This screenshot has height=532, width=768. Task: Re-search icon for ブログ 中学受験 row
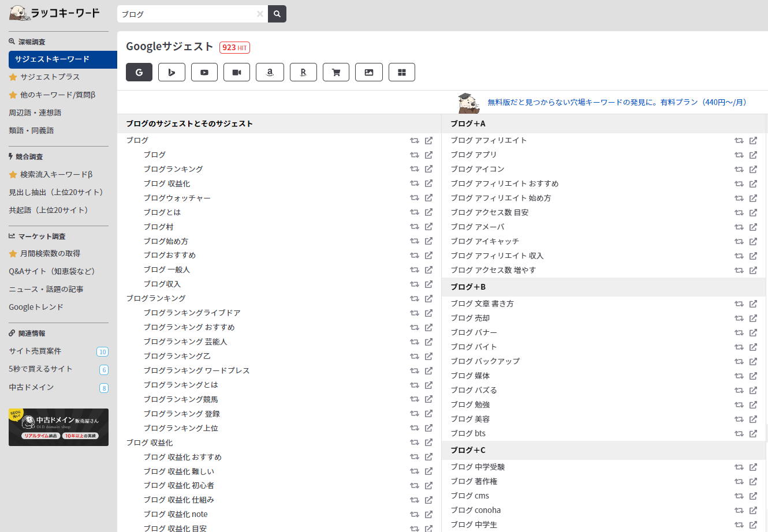[x=739, y=467]
